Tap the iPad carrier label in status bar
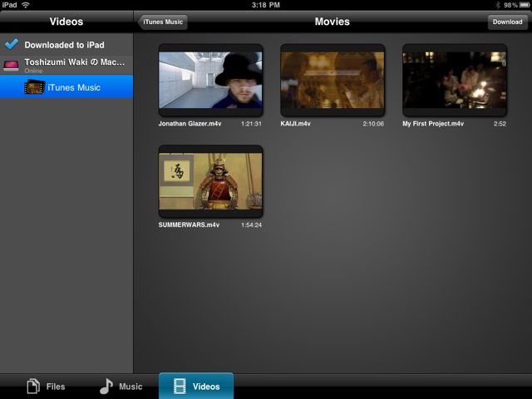 point(9,5)
